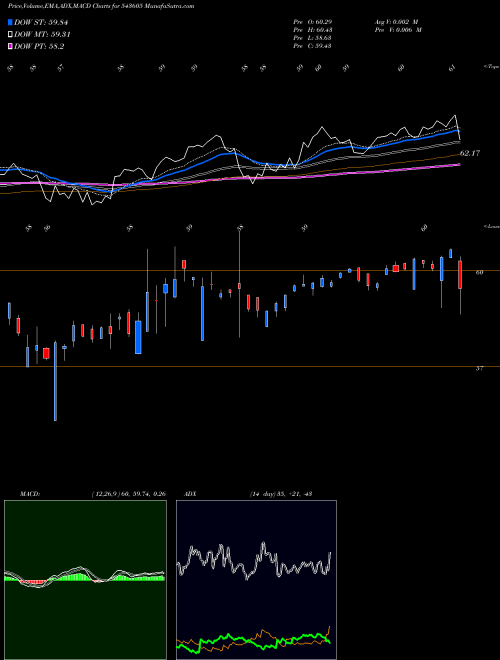
Task: Click the 60 price level label
Action: coord(479,272)
